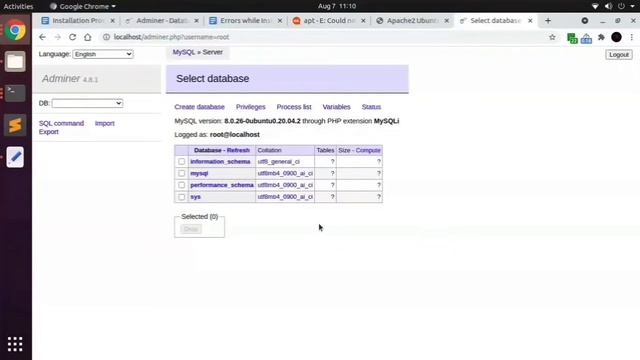
Task: Open the volume indicator in top bar
Action: click(608, 6)
